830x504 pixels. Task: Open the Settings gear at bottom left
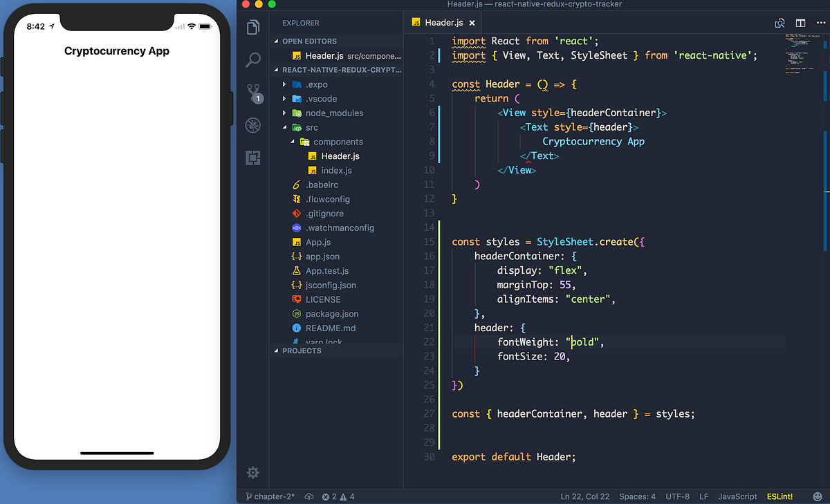[x=252, y=473]
